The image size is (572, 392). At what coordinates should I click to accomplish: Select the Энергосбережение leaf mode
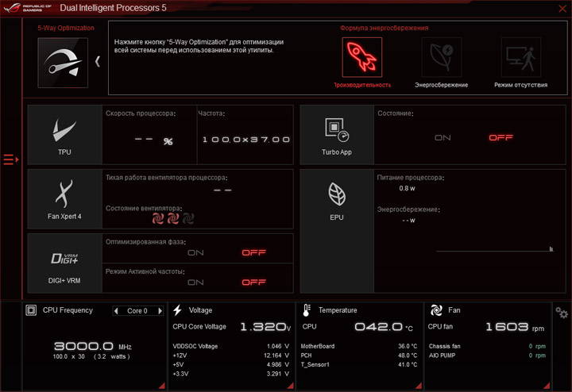[442, 57]
